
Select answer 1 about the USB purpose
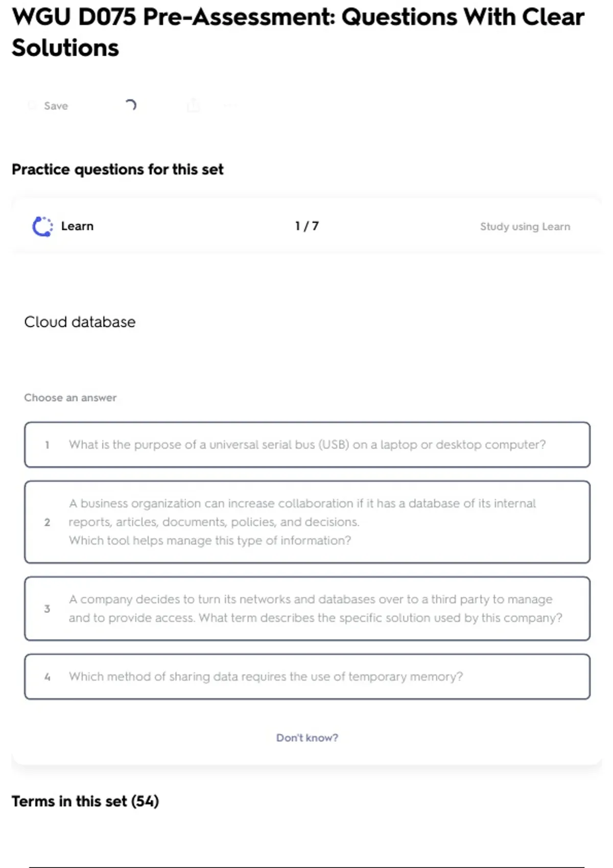[x=307, y=445]
